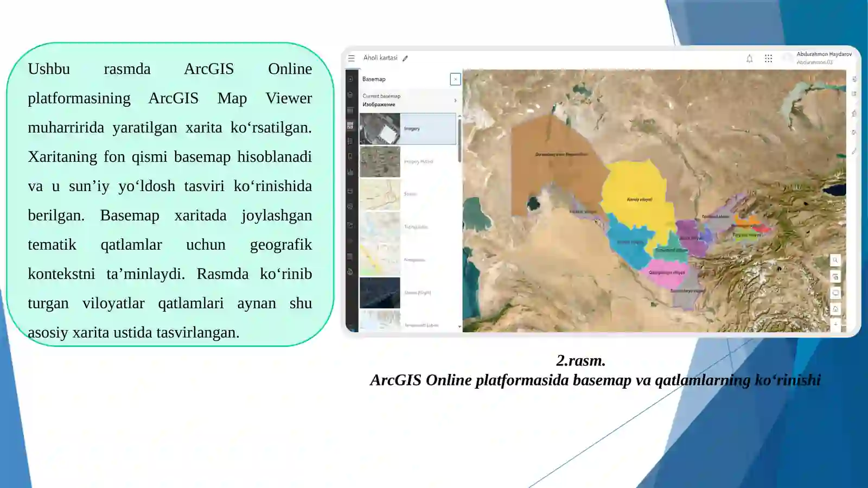The width and height of the screenshot is (868, 488).
Task: Open the Effects icon in right toolbar
Action: (854, 132)
